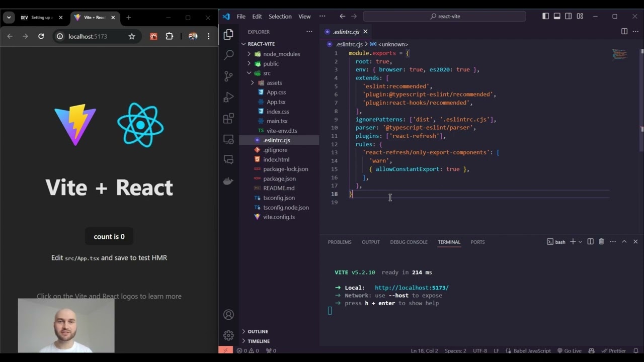
Task: Add a new terminal with the plus icon
Action: click(x=573, y=242)
